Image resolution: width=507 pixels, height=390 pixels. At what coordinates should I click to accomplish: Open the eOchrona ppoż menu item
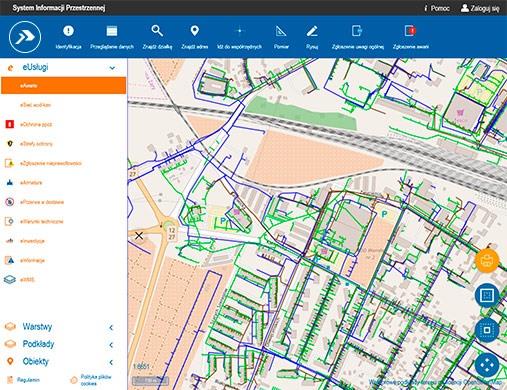36,124
